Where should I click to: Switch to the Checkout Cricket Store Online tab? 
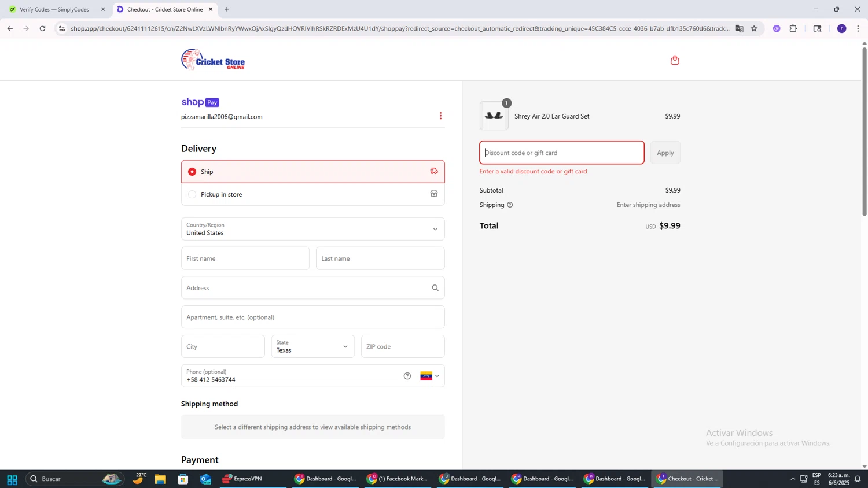(164, 9)
